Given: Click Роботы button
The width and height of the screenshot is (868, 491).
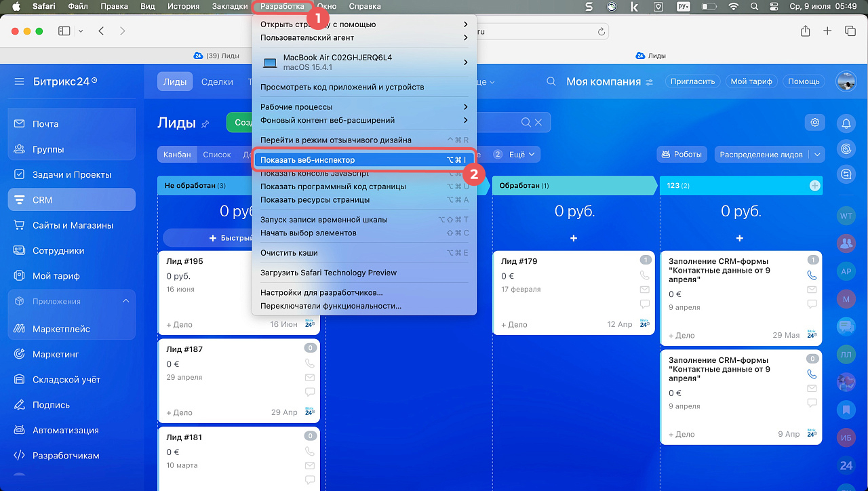Looking at the screenshot, I should pyautogui.click(x=682, y=155).
